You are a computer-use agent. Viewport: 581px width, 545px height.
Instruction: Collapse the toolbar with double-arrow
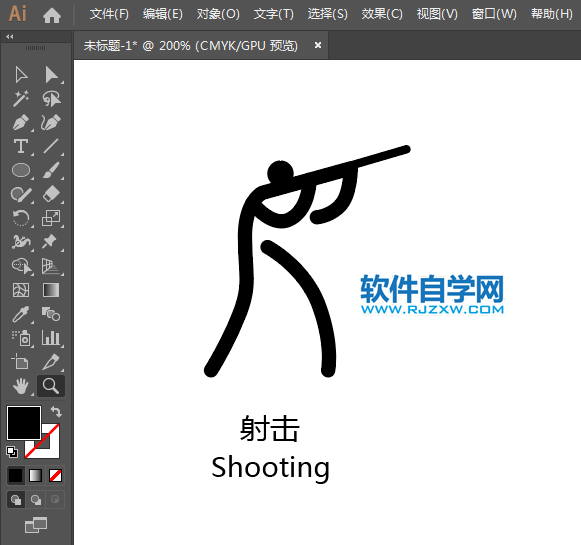pyautogui.click(x=10, y=36)
